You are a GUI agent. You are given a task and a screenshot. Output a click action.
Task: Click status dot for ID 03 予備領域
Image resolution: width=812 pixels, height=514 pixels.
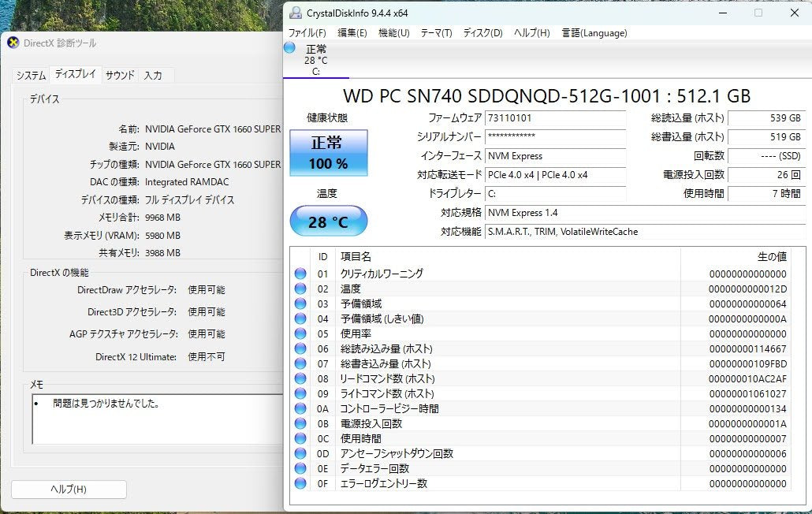coord(300,304)
